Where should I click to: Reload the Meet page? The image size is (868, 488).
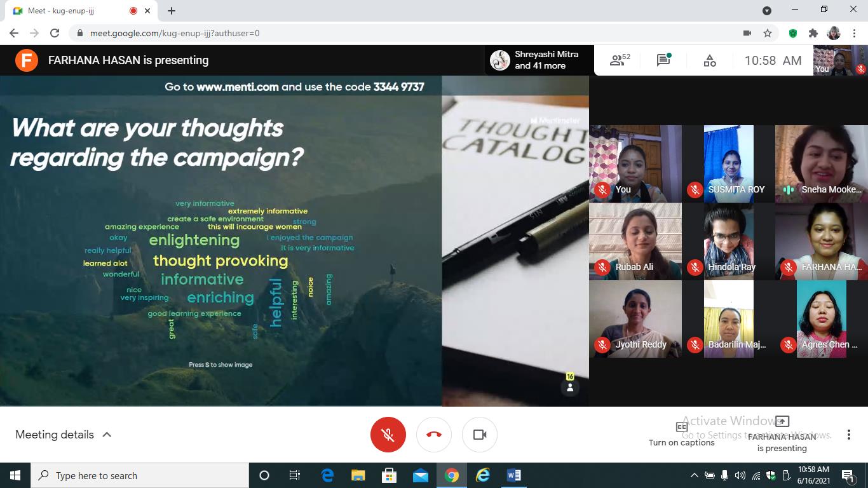[55, 33]
